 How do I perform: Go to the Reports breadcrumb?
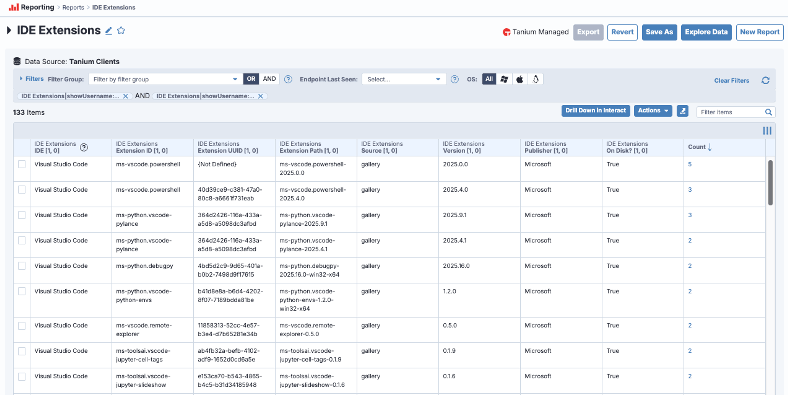click(x=73, y=8)
